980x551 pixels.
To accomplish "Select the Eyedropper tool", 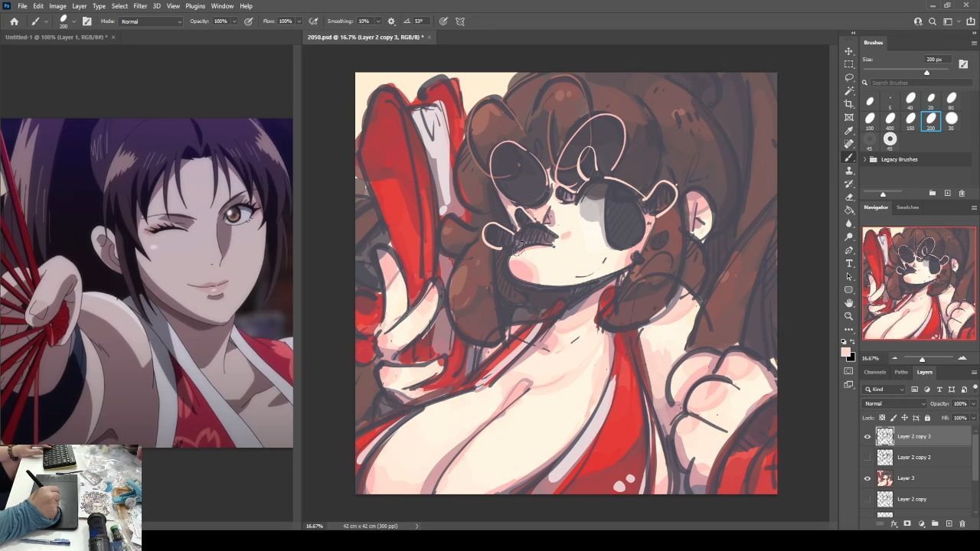I will coord(848,131).
